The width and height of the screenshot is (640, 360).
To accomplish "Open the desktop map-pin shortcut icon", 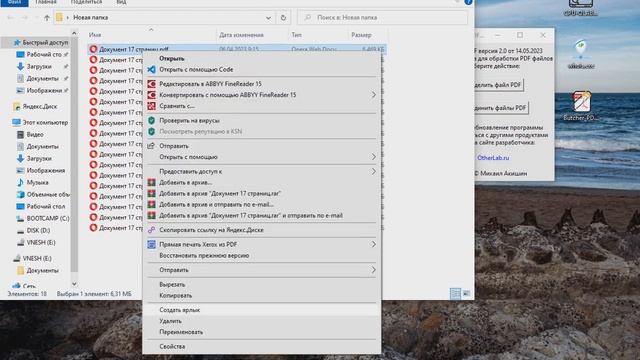I will tap(581, 50).
